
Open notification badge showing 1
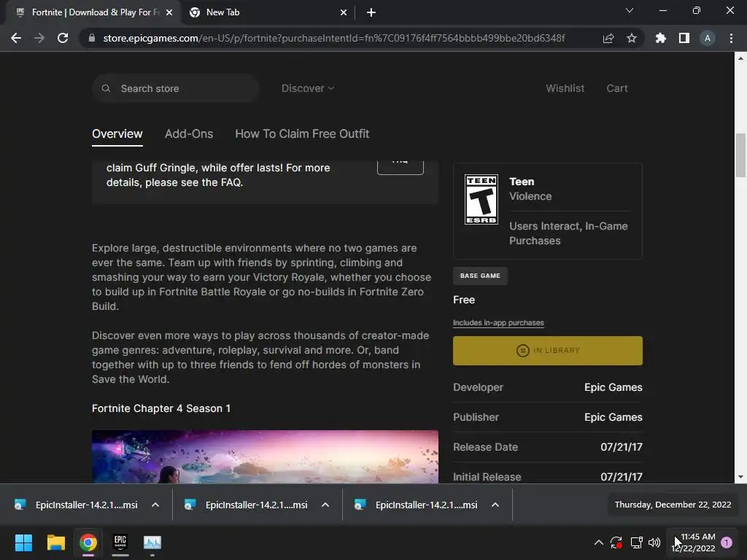point(727,542)
